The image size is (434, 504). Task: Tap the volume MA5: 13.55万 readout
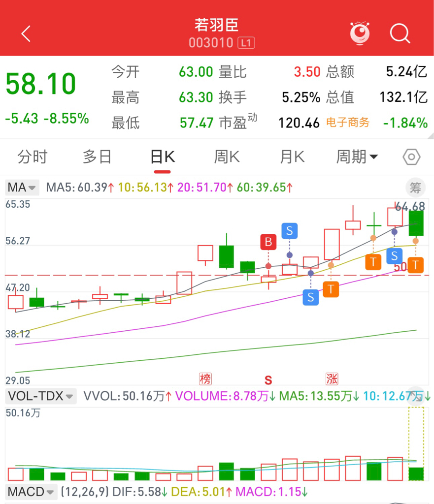click(x=319, y=396)
